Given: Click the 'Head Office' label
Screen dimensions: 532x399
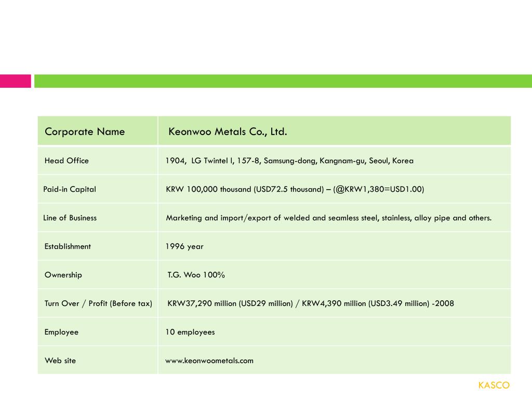Looking at the screenshot, I should (66, 161).
